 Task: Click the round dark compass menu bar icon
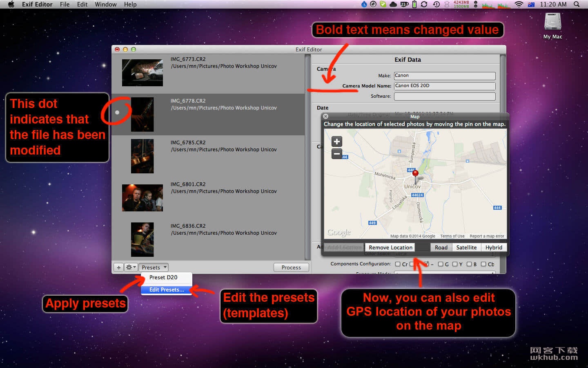pos(373,4)
